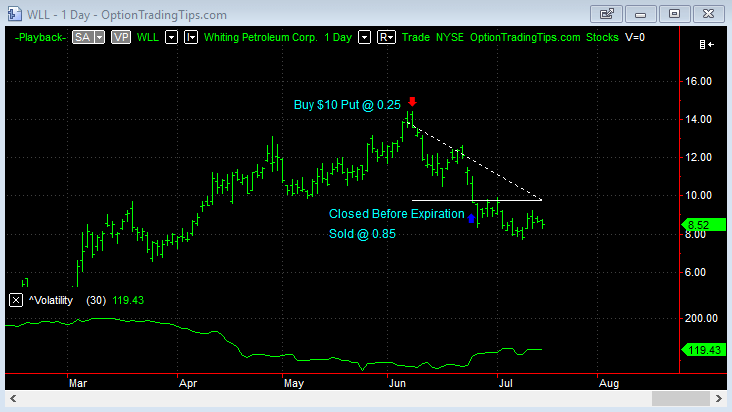Viewport: 732px width, 412px height.
Task: Click the NYSE exchange label
Action: tap(450, 37)
